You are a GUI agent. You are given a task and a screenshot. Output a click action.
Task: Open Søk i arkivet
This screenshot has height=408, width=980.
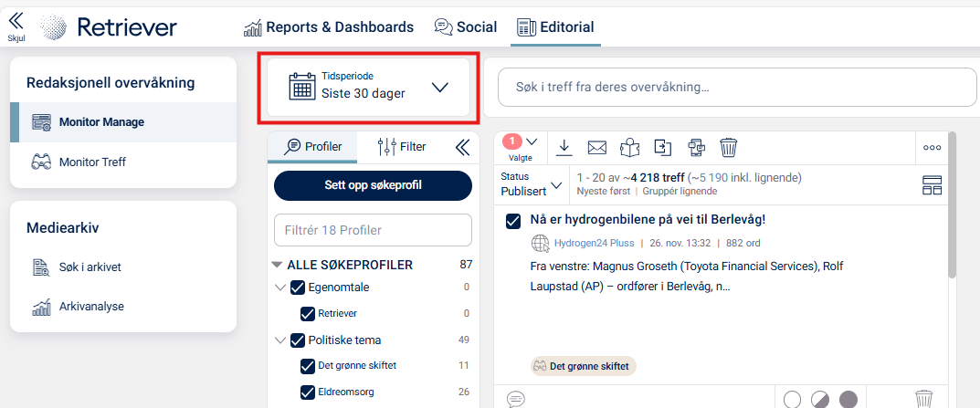pyautogui.click(x=90, y=267)
